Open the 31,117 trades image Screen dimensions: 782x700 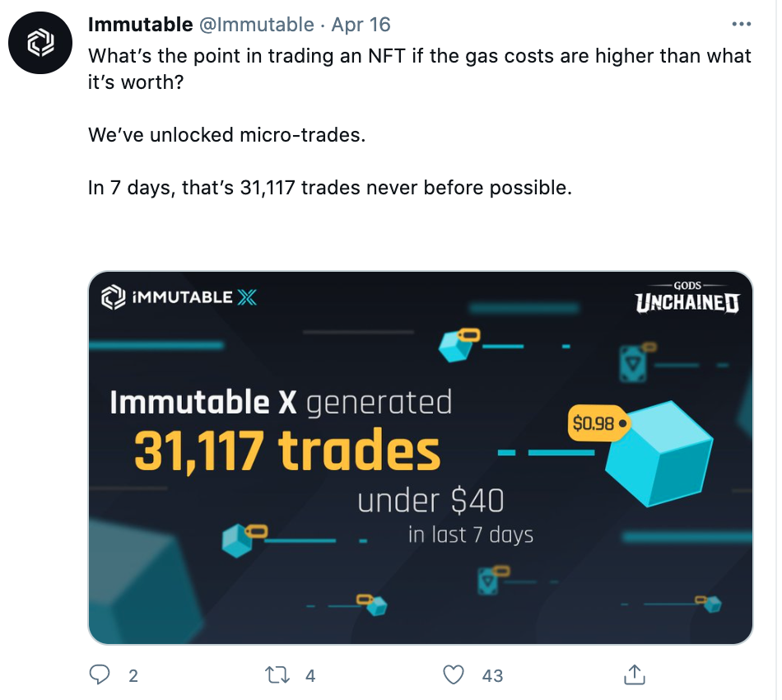421,458
